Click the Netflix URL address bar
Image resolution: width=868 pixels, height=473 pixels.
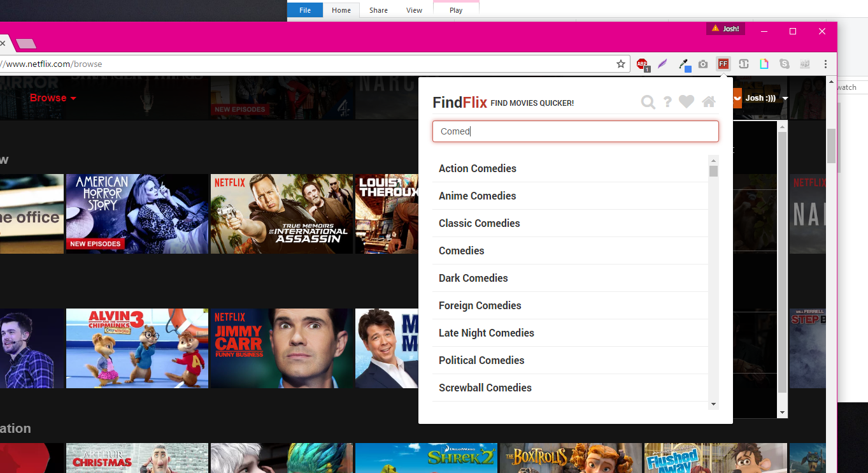click(306, 64)
